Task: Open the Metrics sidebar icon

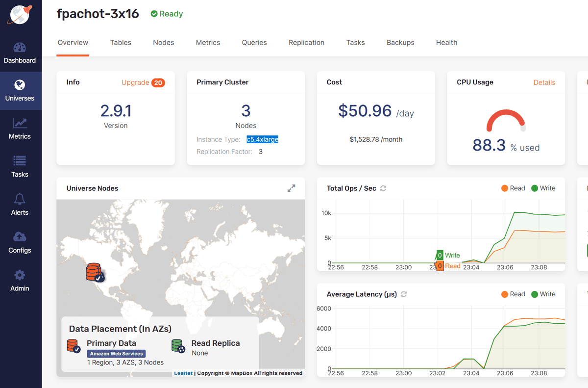Action: [20, 129]
